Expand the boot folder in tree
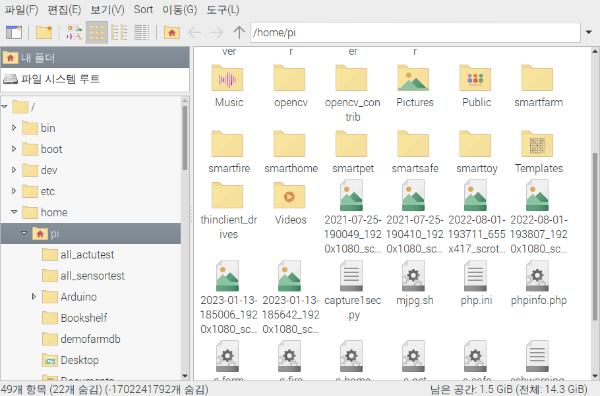600x396 pixels. [14, 149]
